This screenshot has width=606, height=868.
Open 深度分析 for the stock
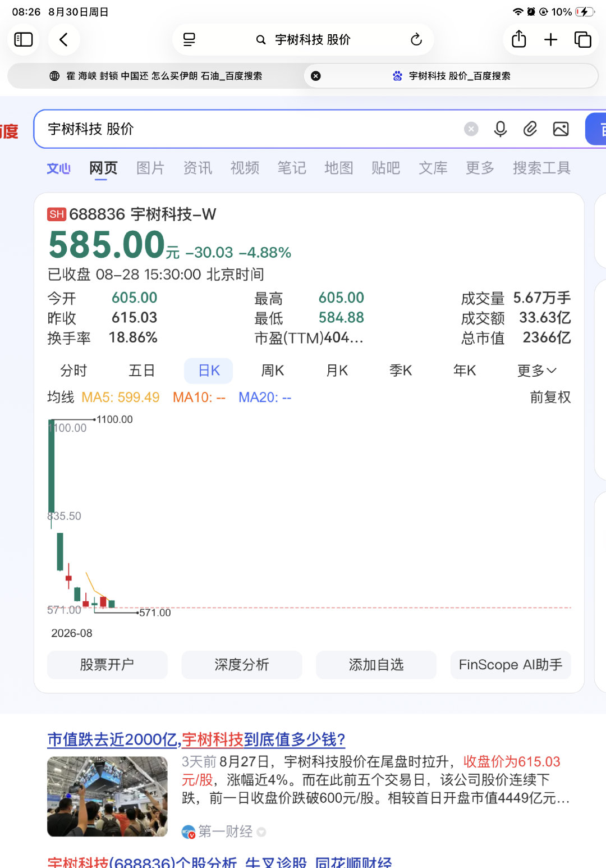242,665
